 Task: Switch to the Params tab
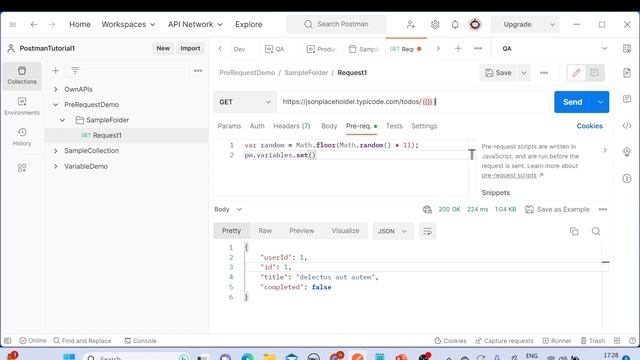pos(229,126)
